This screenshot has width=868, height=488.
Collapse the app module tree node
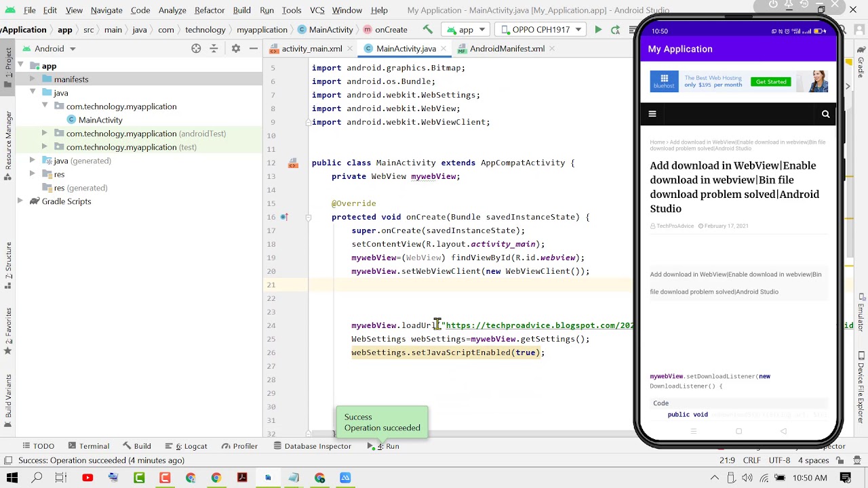pos(20,66)
